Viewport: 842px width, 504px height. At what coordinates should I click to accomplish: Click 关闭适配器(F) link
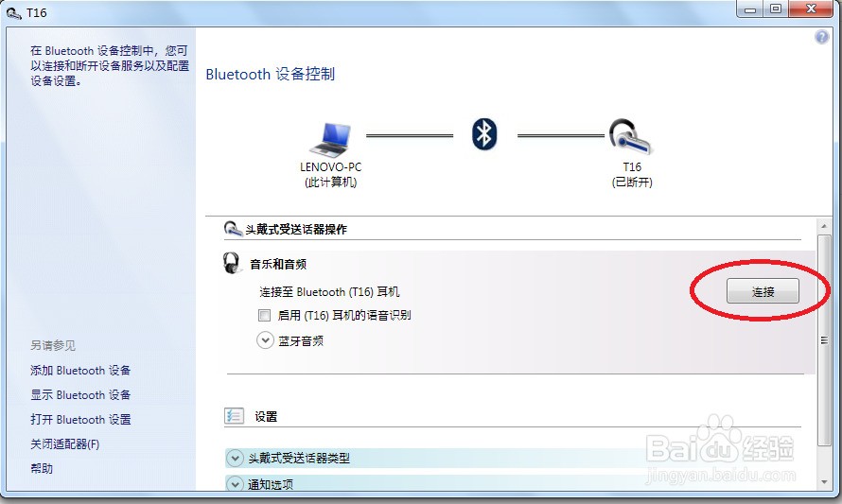tap(65, 444)
